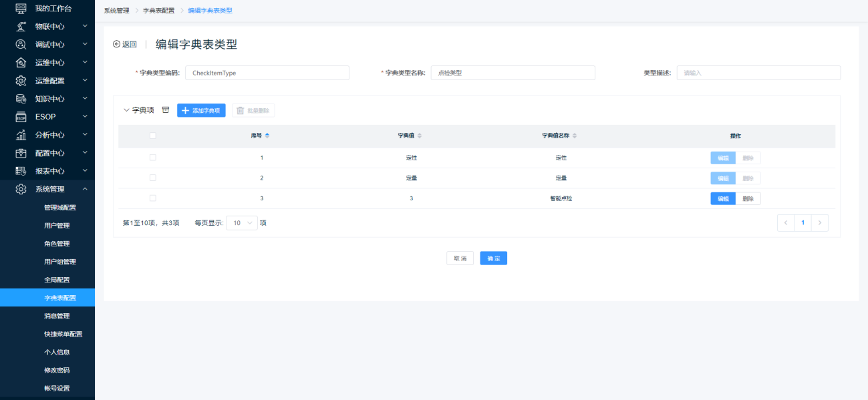Click the 调试中心 sidebar icon
This screenshot has width=868, height=400.
click(21, 45)
